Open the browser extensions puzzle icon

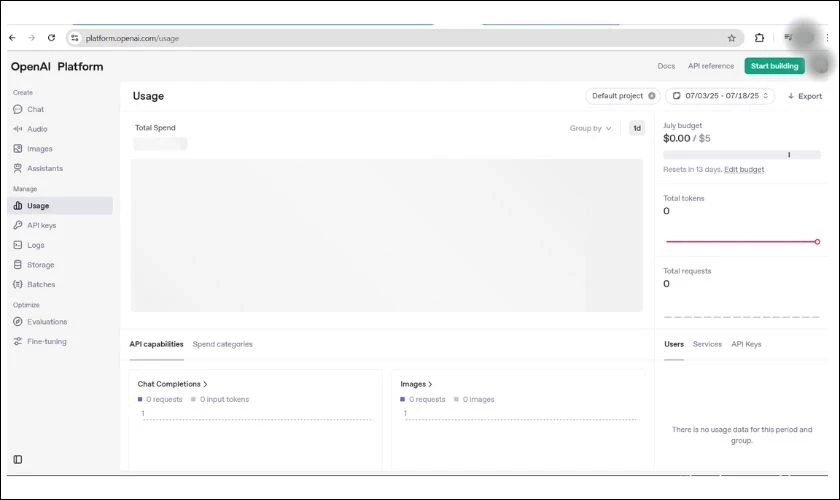760,38
